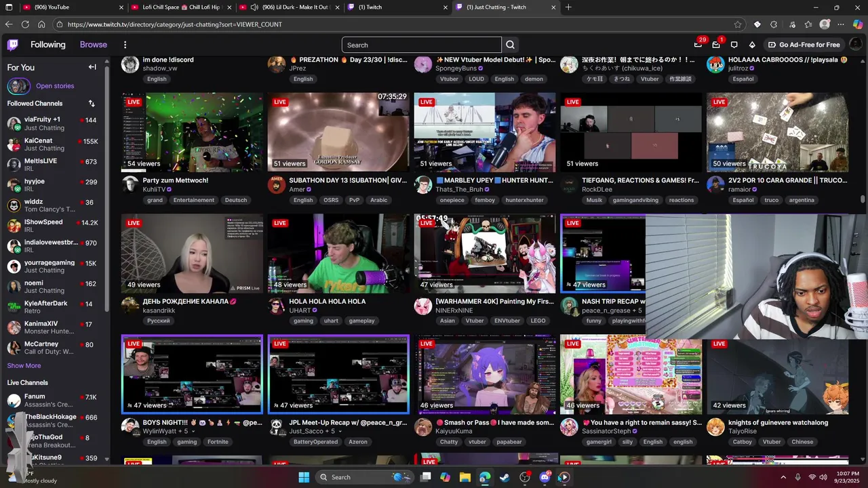
Task: Collapse the For You sidebar
Action: tap(92, 67)
